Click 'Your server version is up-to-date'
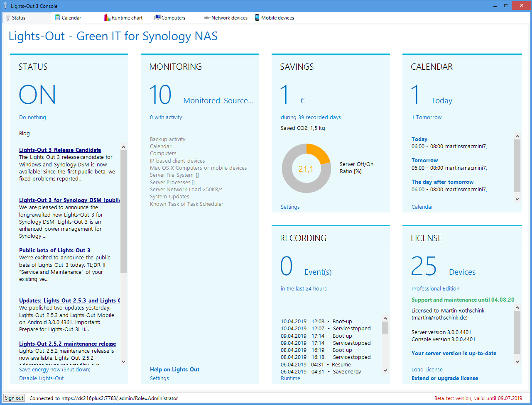The image size is (532, 405). click(x=454, y=353)
